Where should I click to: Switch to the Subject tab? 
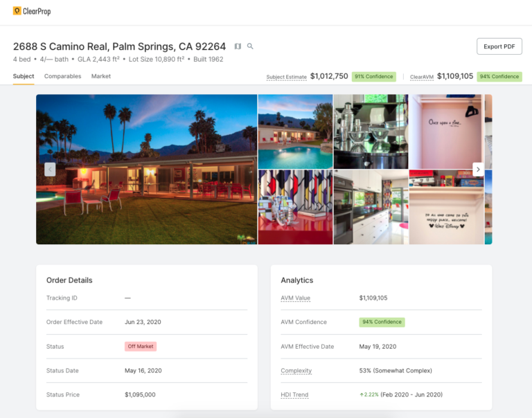point(24,76)
